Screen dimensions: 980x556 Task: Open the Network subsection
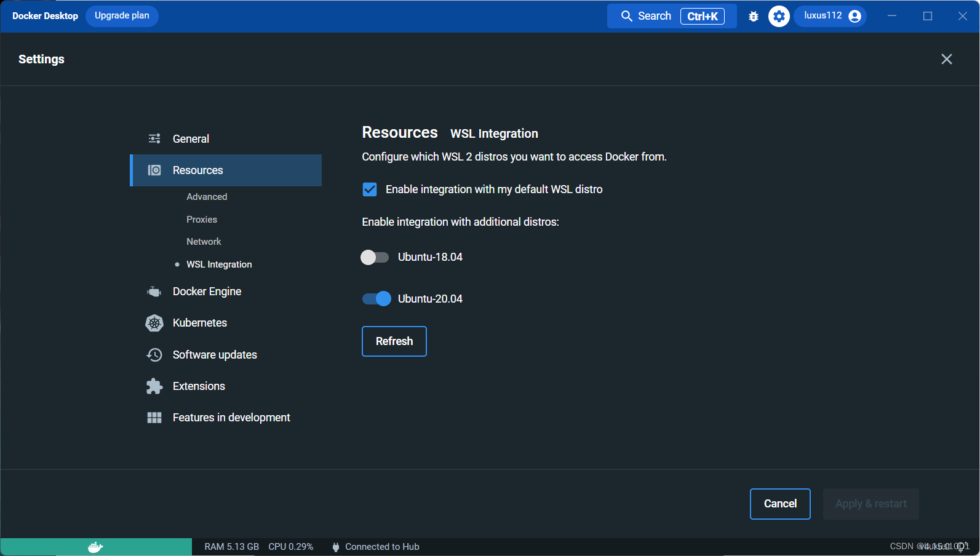(x=204, y=242)
